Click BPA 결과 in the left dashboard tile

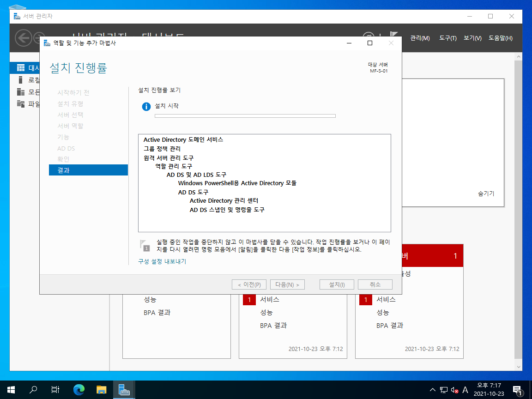[157, 313]
